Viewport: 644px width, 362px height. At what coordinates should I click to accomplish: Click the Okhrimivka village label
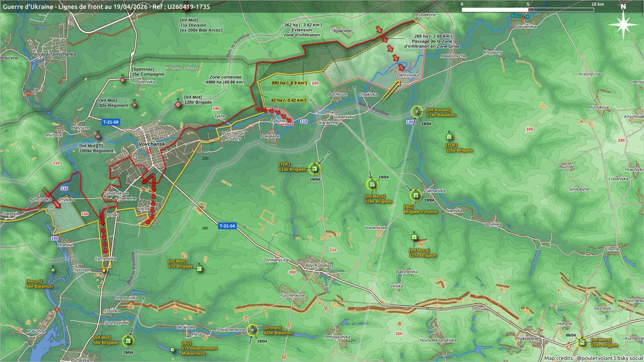coord(408,75)
